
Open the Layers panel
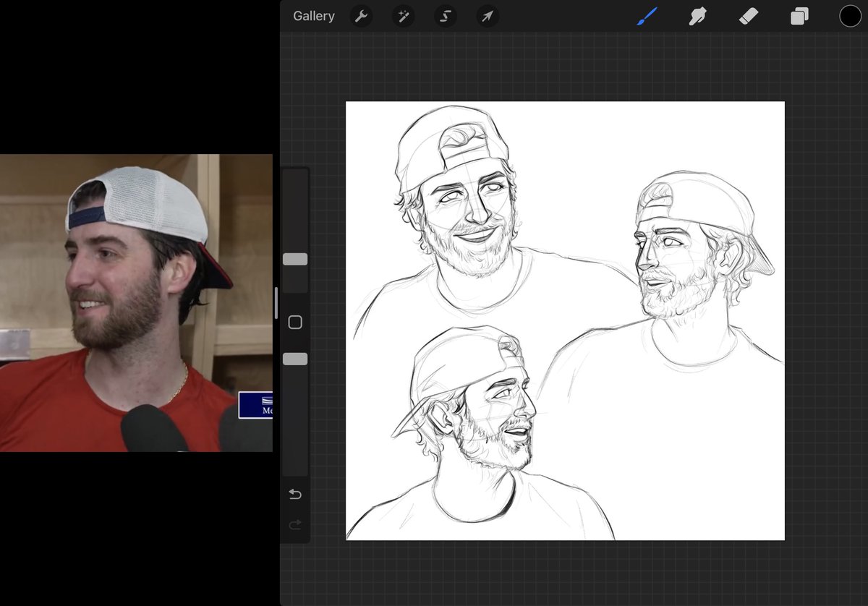[799, 16]
